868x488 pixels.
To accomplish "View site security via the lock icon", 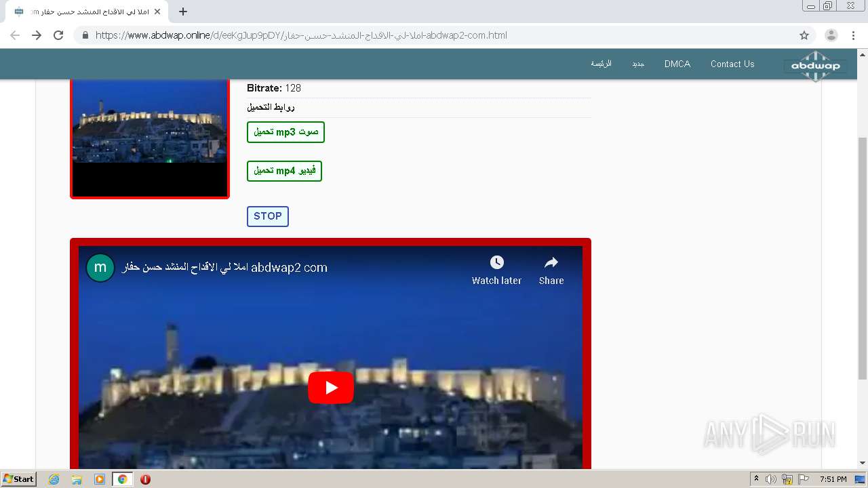I will [85, 35].
